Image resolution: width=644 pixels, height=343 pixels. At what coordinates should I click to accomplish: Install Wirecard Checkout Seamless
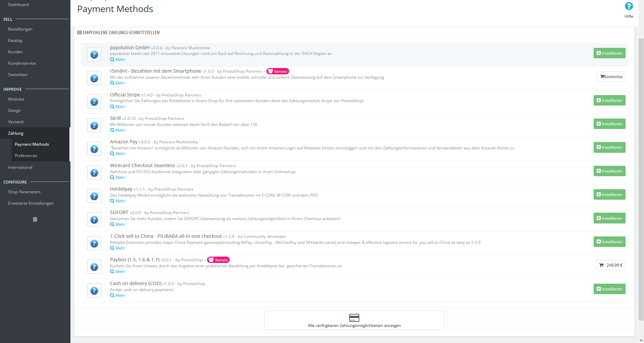click(x=609, y=171)
